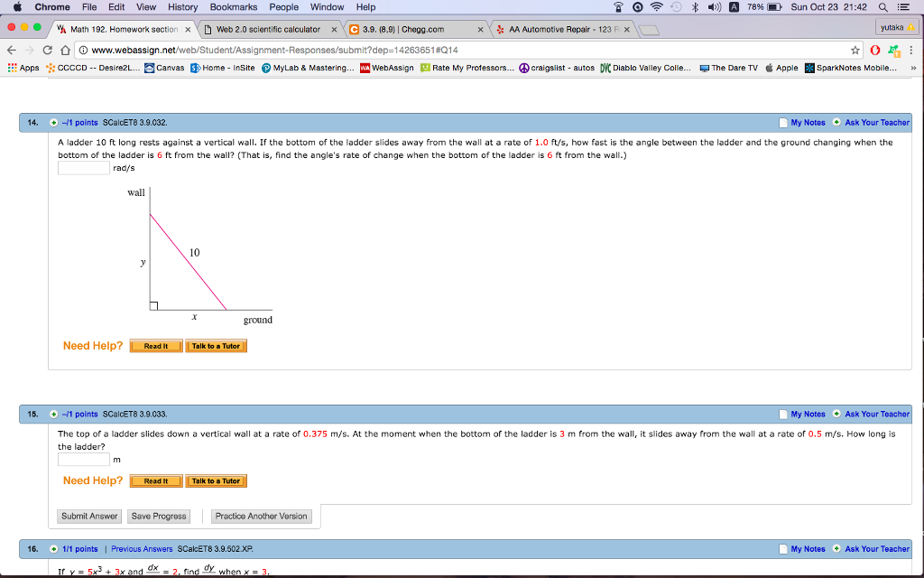Click Ask Your Teacher plus icon, question 15
Screen dimensions: 924x578
pyautogui.click(x=836, y=414)
